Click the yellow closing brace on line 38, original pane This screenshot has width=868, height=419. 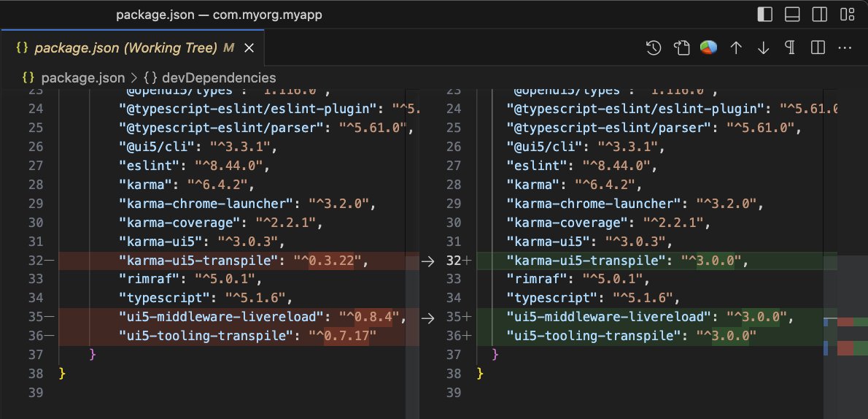(62, 374)
